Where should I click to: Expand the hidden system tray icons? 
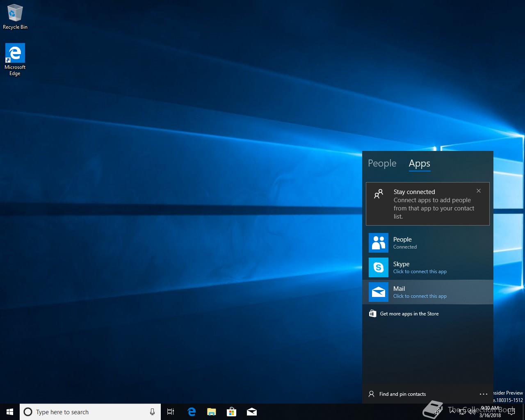[452, 412]
